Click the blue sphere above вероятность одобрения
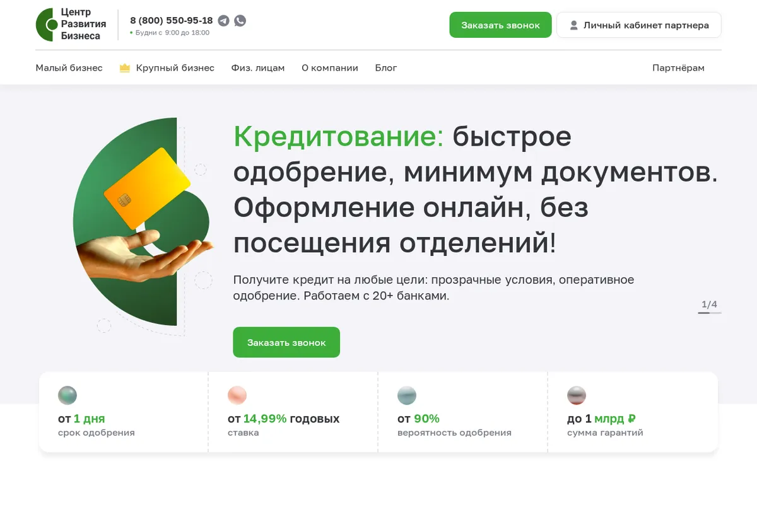This screenshot has width=757, height=532. coord(407,395)
